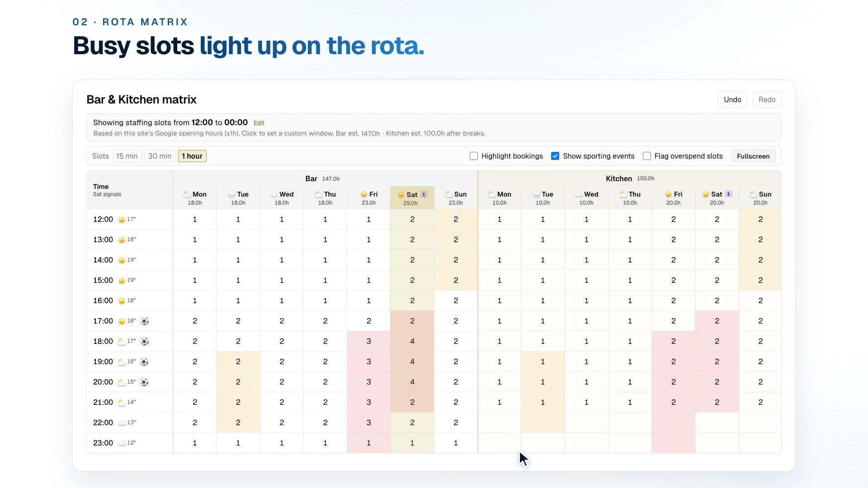Click the sun weather icon at 12:00
This screenshot has height=488, width=868.
pos(122,220)
